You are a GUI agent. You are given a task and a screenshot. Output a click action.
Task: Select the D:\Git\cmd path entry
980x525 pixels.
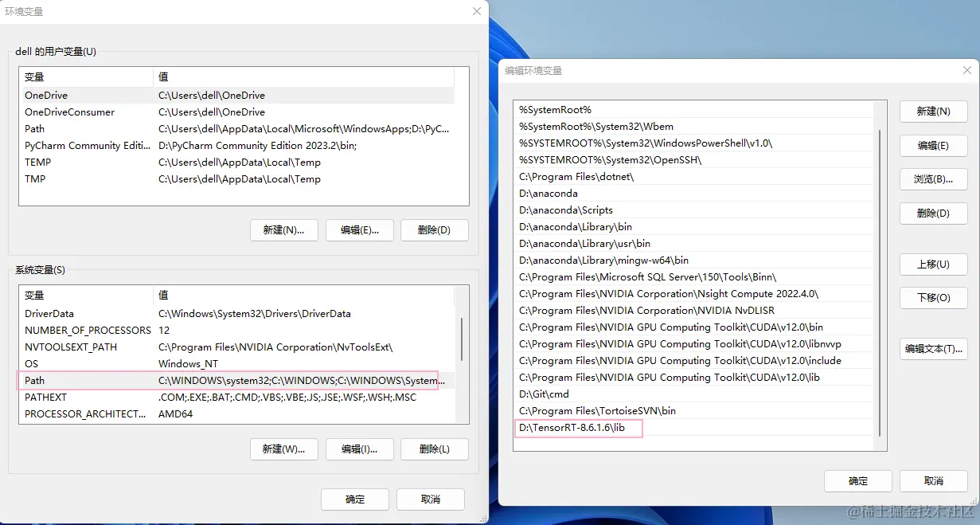693,394
